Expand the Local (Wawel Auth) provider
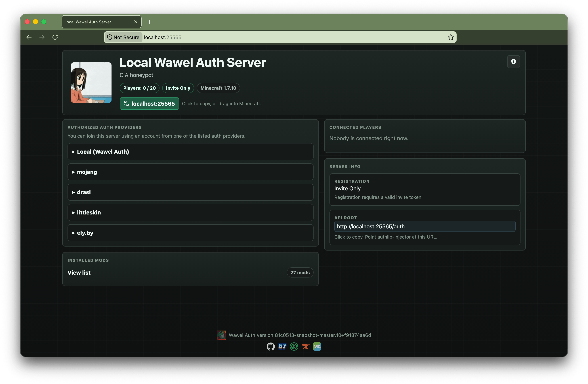 (x=190, y=152)
